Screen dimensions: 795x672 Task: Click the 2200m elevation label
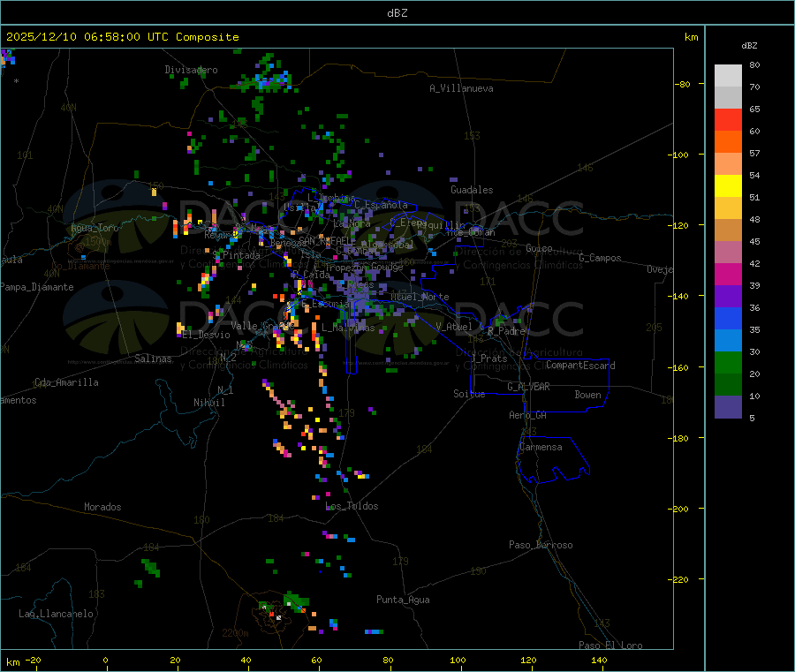tap(235, 633)
